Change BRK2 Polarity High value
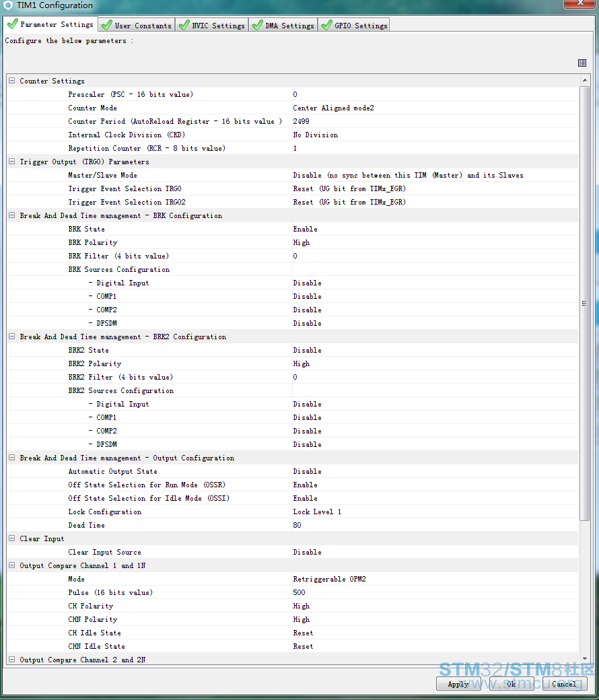The height and width of the screenshot is (700, 599). [x=435, y=363]
